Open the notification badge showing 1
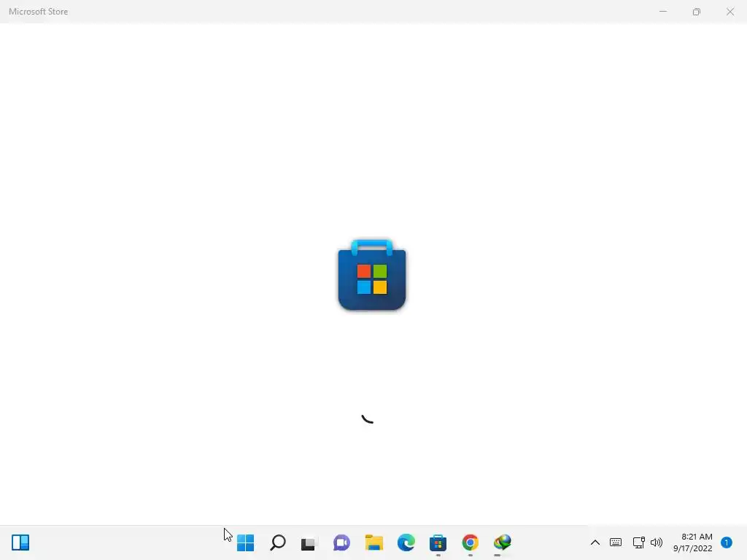This screenshot has width=747, height=560. click(x=727, y=542)
